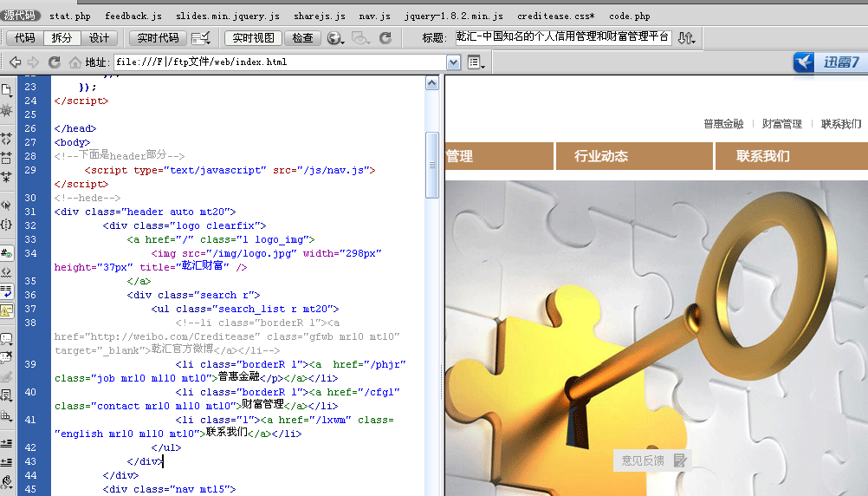Click the <body> tag on line 27
The width and height of the screenshot is (868, 496).
coord(72,142)
